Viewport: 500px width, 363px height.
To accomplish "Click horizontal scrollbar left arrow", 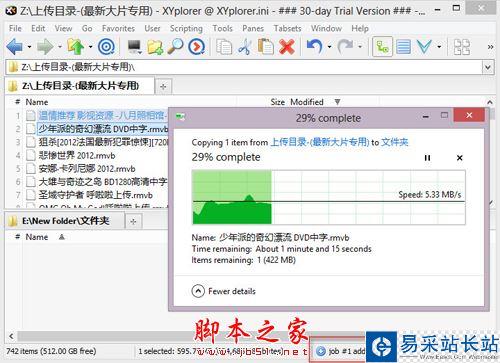I will click(11, 336).
